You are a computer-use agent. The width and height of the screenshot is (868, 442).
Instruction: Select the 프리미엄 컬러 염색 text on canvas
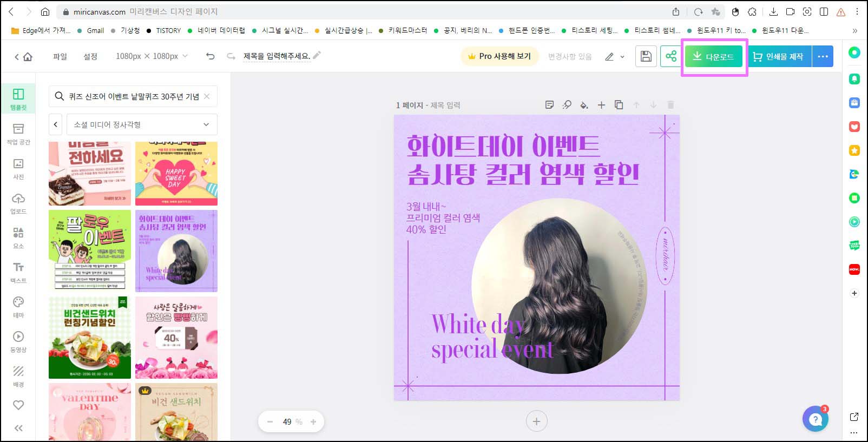tap(443, 217)
